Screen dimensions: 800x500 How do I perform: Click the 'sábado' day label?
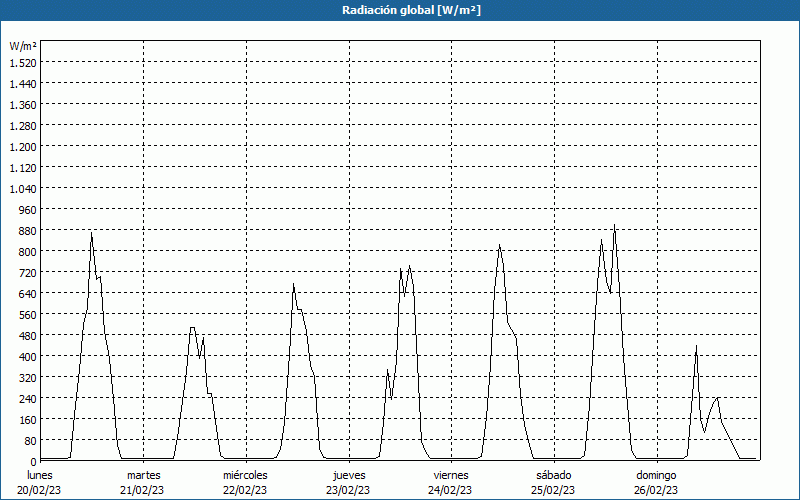click(554, 475)
